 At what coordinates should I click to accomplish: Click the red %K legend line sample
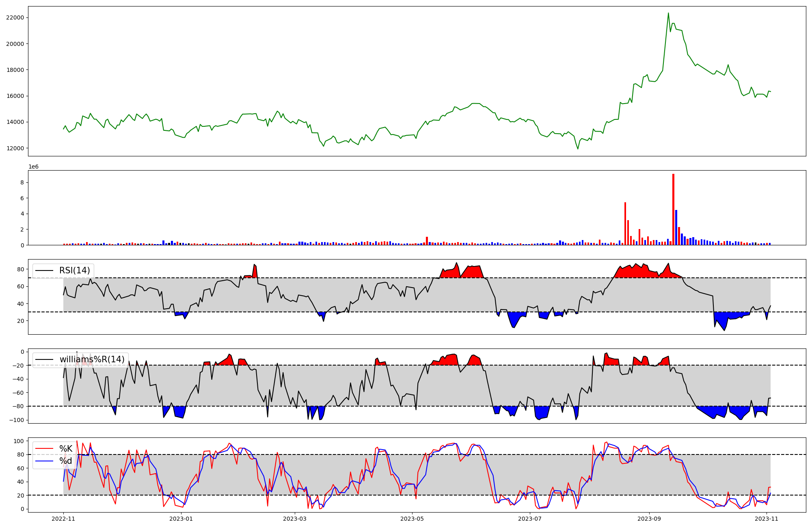click(x=45, y=449)
